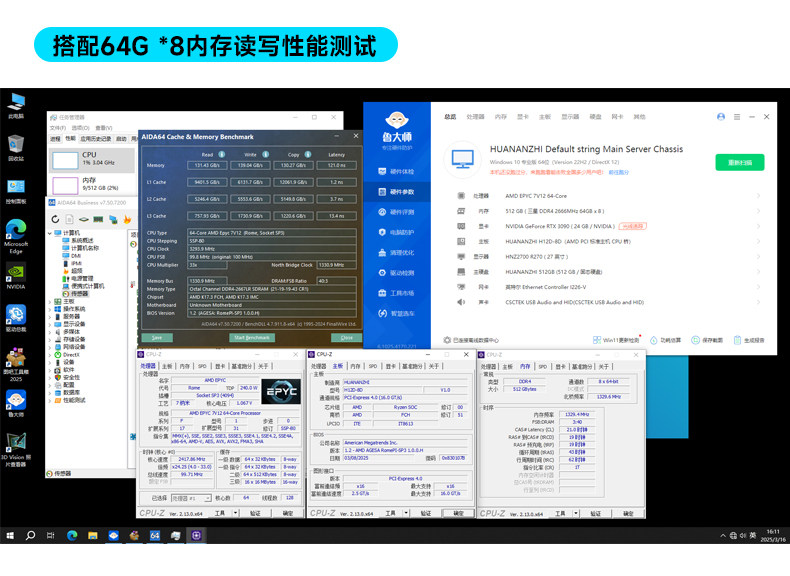Open the 驱动总裁 desktop icon
Image resolution: width=790 pixels, height=576 pixels.
pos(16,318)
